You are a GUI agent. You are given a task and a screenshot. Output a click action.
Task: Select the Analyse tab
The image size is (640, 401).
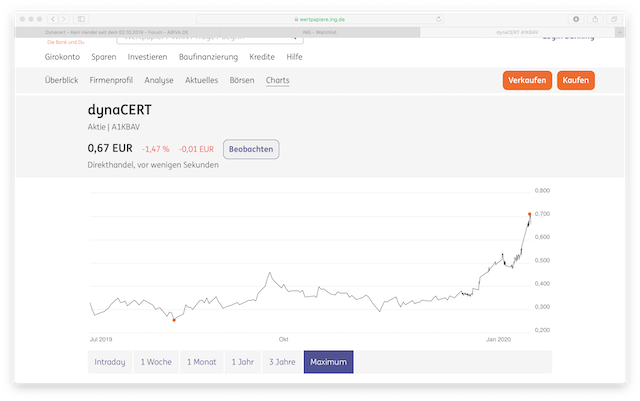click(159, 80)
